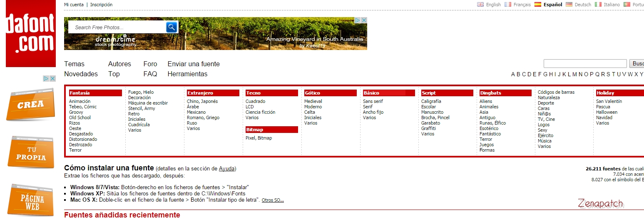
Task: Focus the font search text field
Action: (585, 64)
